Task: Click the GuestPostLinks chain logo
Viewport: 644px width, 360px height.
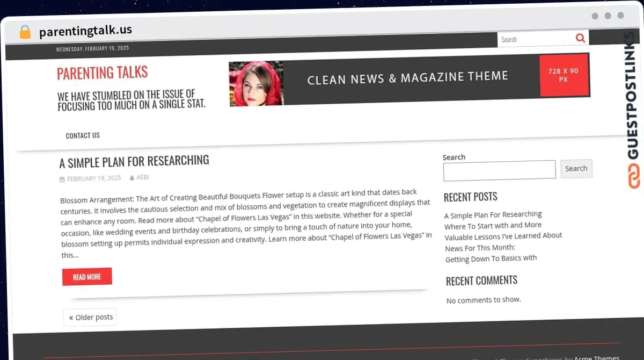Action: 634,176
